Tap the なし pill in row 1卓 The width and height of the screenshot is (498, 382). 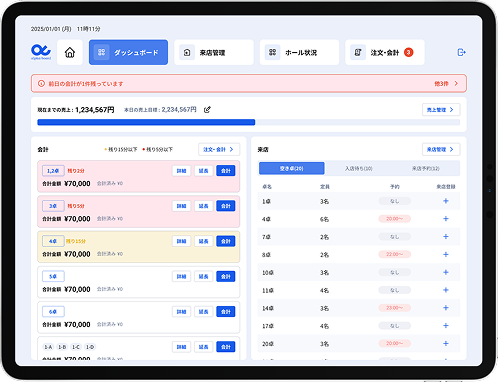click(x=395, y=201)
